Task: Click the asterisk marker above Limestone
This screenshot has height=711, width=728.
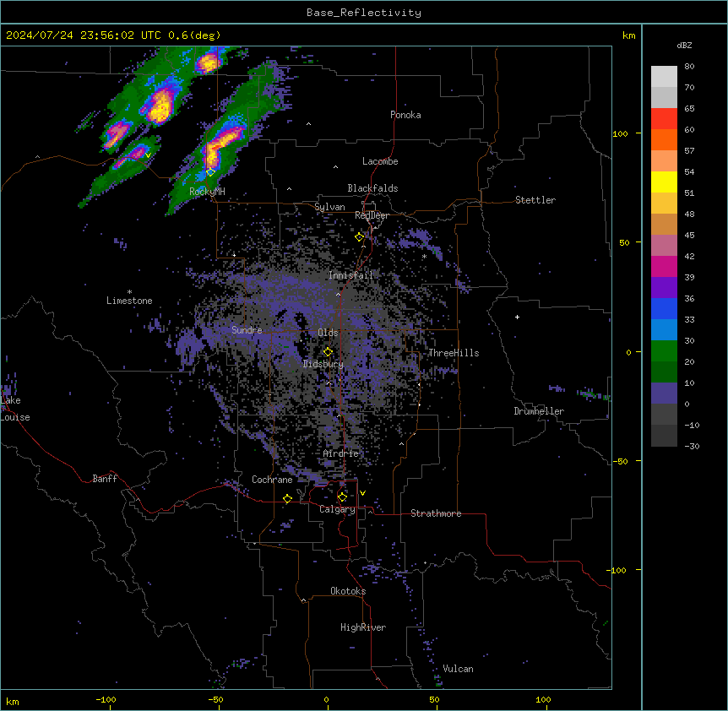Action: tap(129, 292)
